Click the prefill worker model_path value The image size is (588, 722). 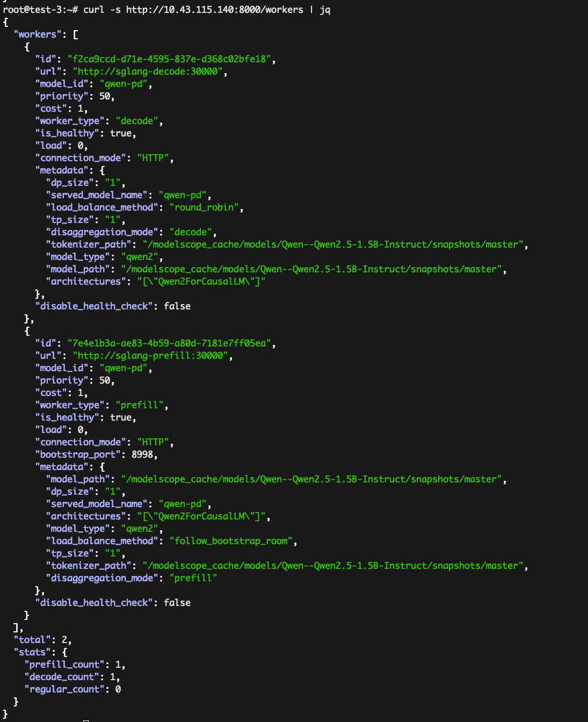[311, 479]
